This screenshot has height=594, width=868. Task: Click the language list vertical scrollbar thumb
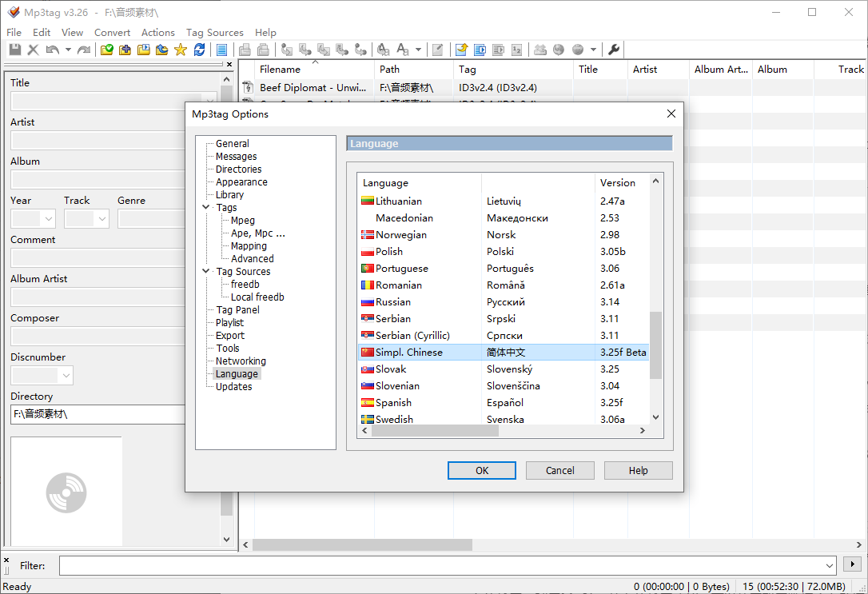tap(655, 345)
